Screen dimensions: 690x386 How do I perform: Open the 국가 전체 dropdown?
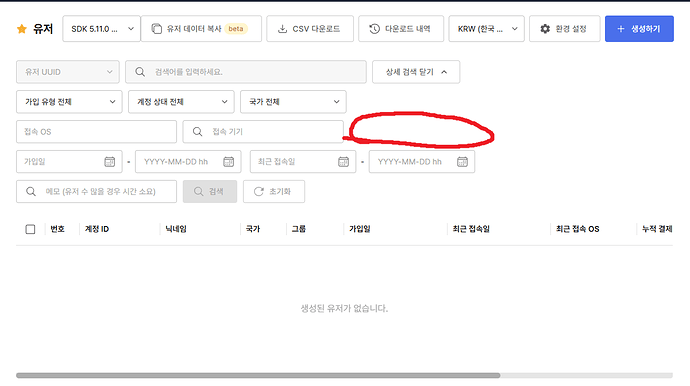click(293, 102)
